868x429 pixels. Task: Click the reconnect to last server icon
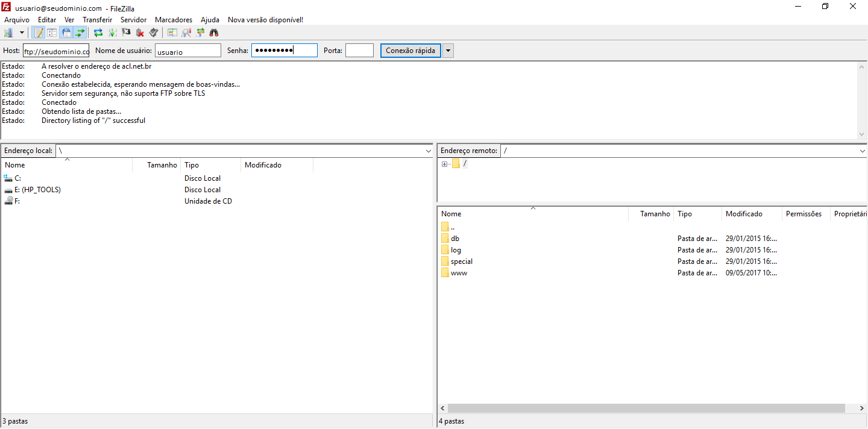click(x=154, y=33)
